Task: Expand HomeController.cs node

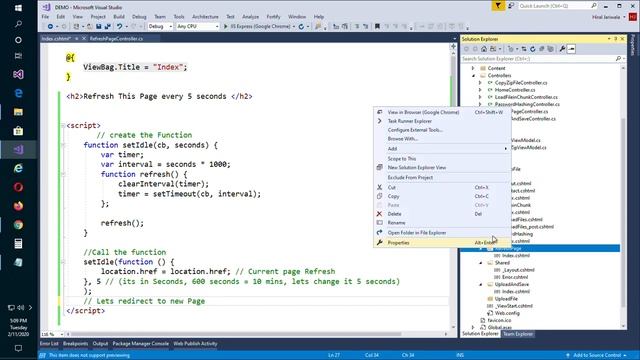Action: 480,90
